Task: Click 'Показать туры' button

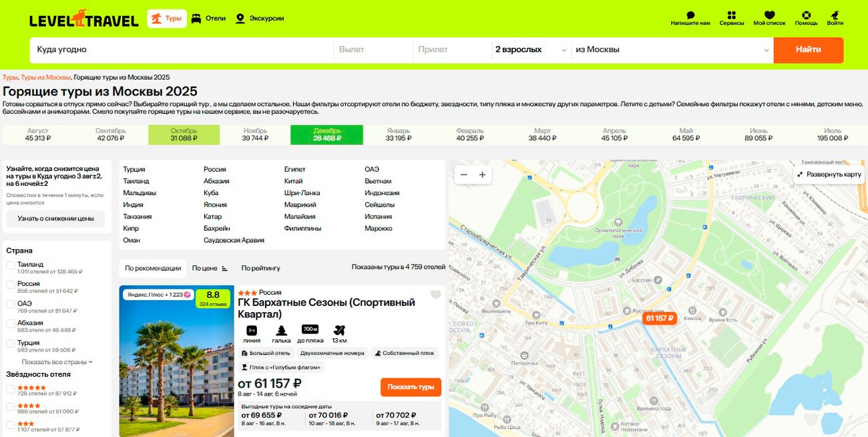Action: click(x=411, y=387)
